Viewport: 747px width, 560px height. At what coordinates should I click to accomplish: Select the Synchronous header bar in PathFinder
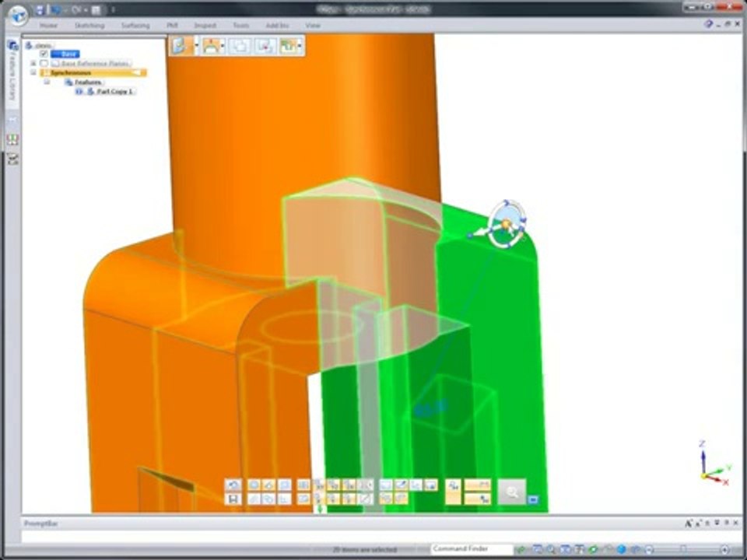(93, 72)
